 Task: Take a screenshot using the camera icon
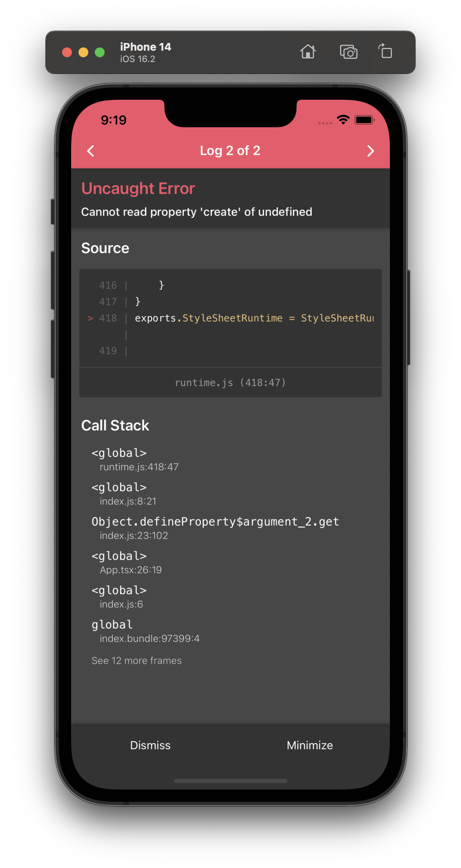pyautogui.click(x=349, y=52)
